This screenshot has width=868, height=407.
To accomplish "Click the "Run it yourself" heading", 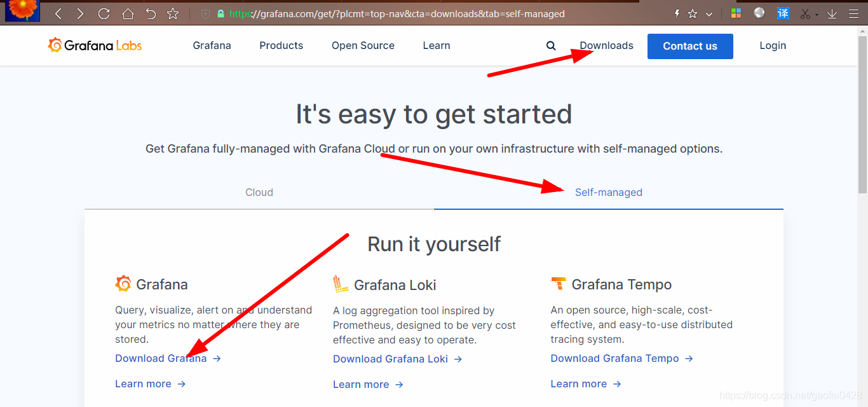I will click(x=434, y=244).
